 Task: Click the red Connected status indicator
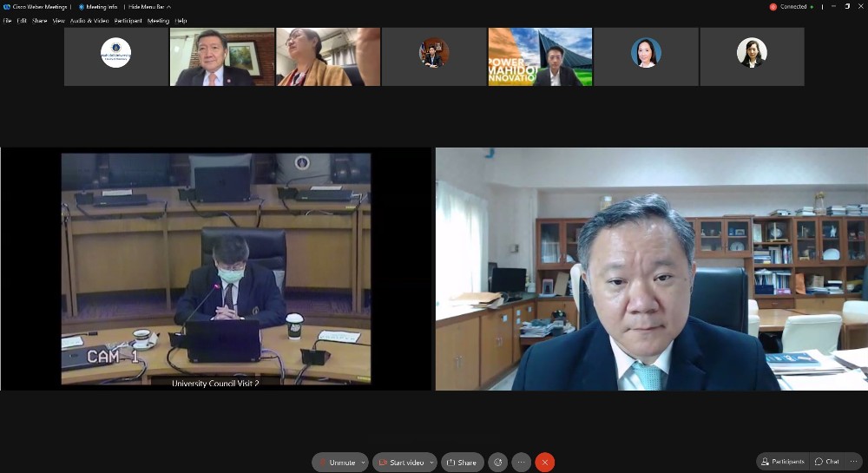[x=773, y=7]
